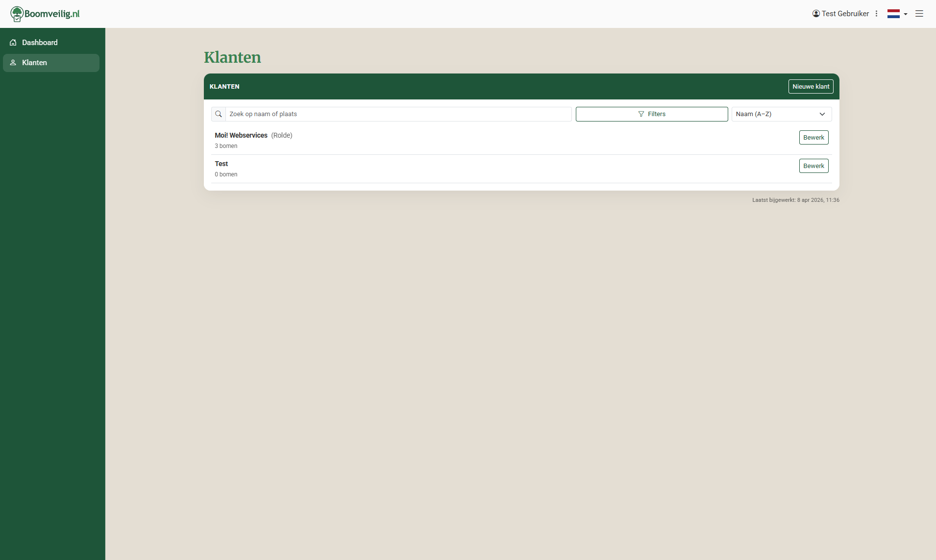Toggle the hamburger menu icon
This screenshot has height=560, width=936.
919,14
